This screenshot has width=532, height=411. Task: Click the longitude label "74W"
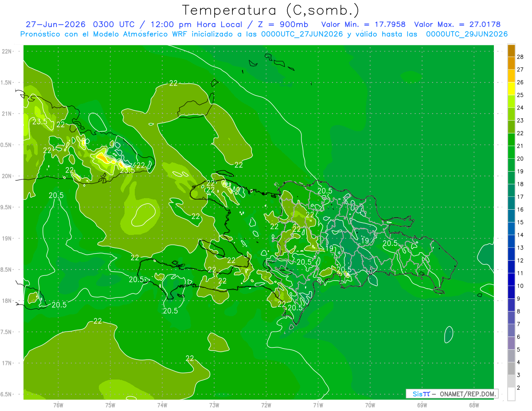point(162,405)
